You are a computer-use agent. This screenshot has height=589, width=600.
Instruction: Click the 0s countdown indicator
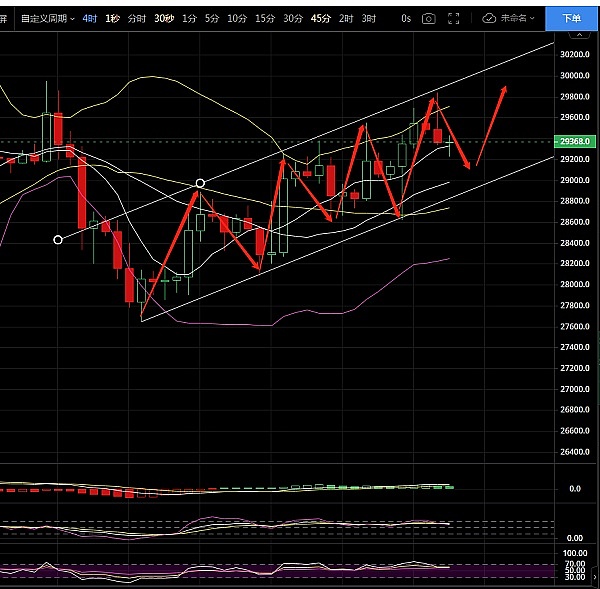click(x=406, y=18)
